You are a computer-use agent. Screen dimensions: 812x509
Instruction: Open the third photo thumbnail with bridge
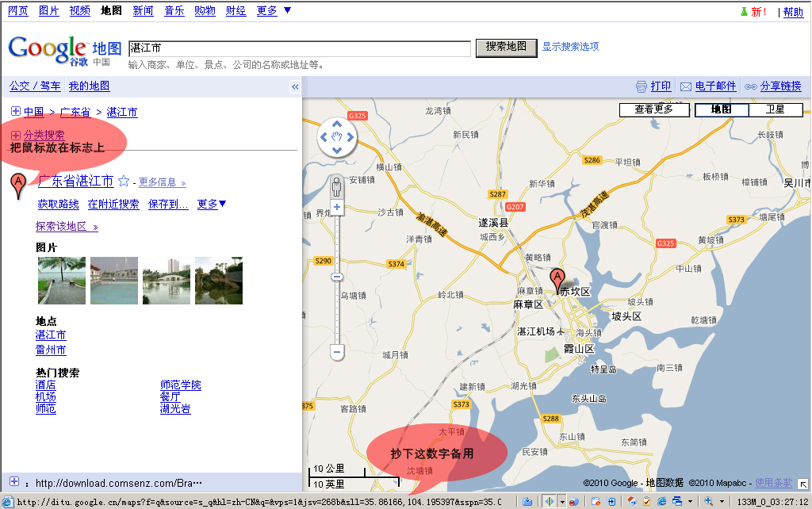point(167,281)
